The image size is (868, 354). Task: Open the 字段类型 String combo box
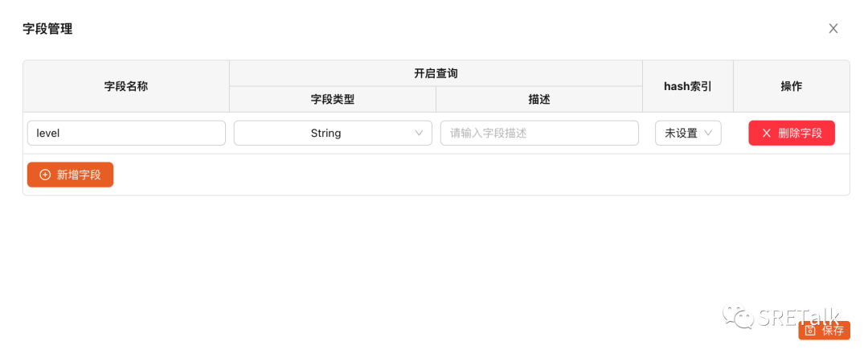[x=333, y=133]
